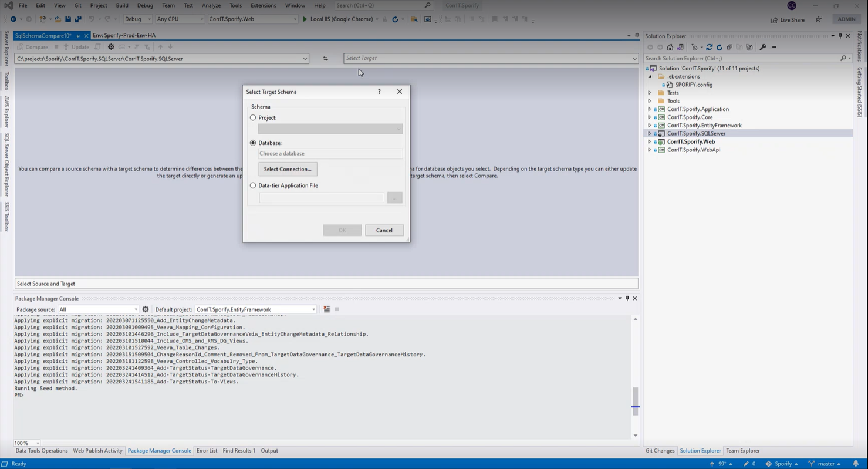This screenshot has height=469, width=868.
Task: Click the Select Connection button
Action: [x=288, y=169]
